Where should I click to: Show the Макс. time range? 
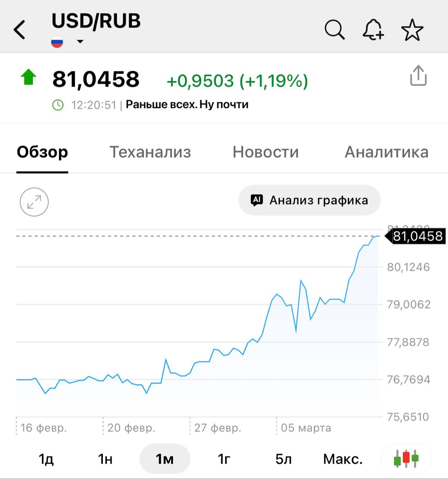[342, 459]
